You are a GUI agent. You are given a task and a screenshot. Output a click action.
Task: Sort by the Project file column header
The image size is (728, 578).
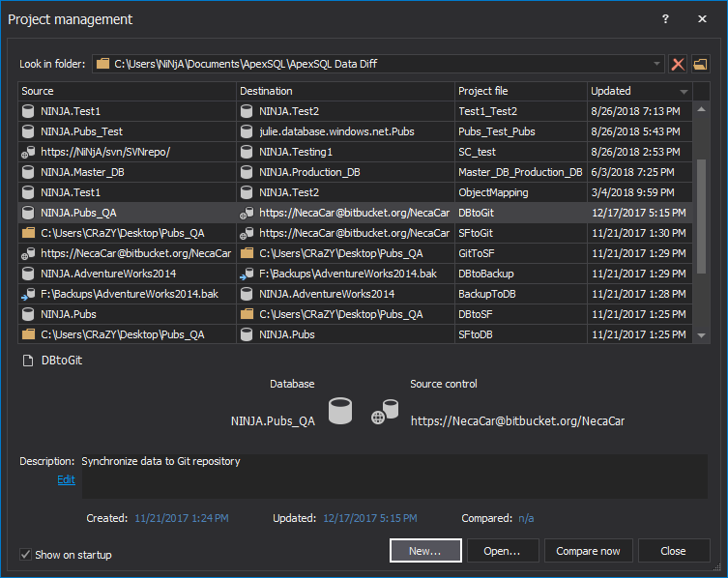point(520,91)
